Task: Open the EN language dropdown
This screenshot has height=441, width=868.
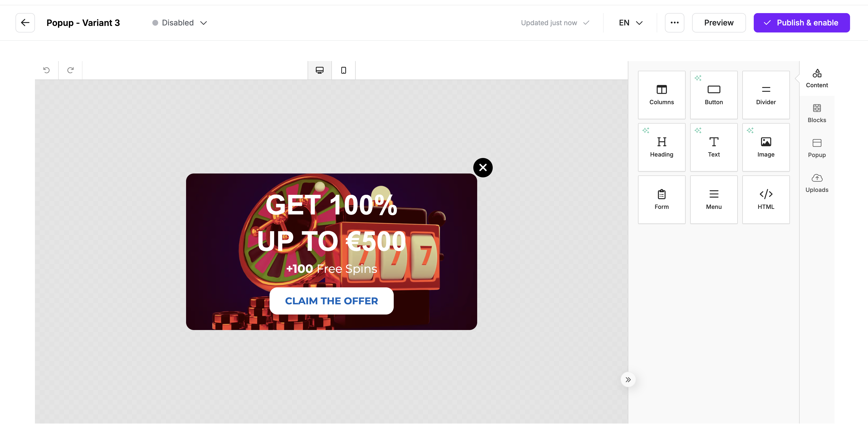Action: [x=630, y=23]
